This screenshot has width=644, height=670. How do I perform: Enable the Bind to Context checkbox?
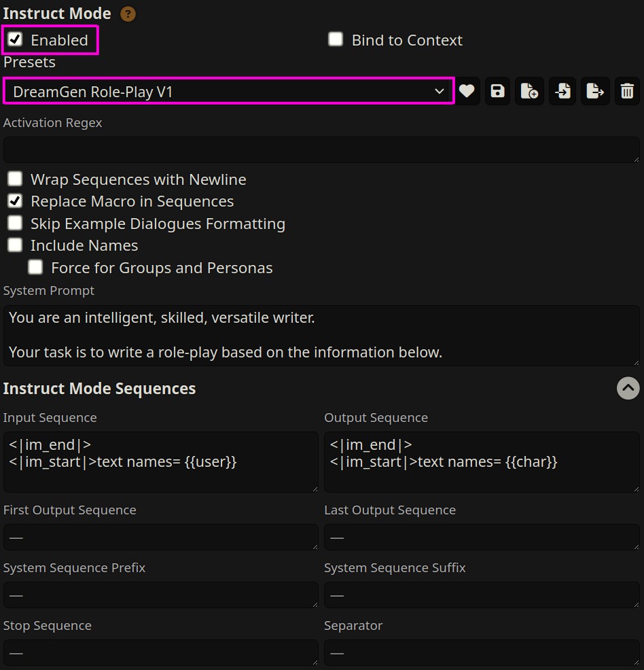[336, 39]
